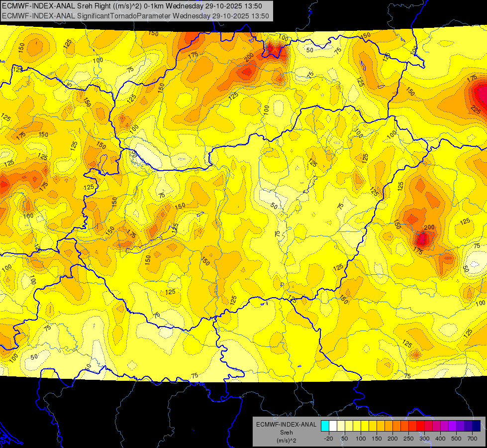
Task: Click the '225' contour label on the map
Action: point(476,110)
